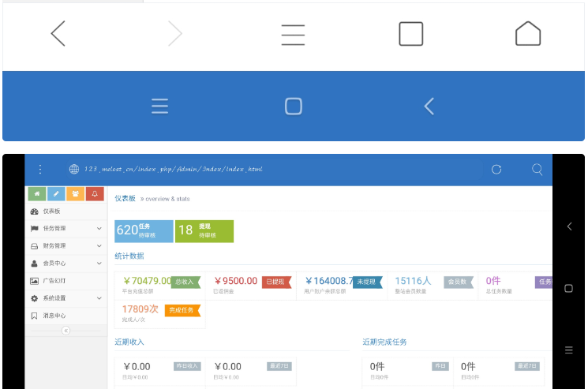This screenshot has height=389, width=588.
Task: Tap the rounded square home icon in the blue bar
Action: pyautogui.click(x=294, y=106)
